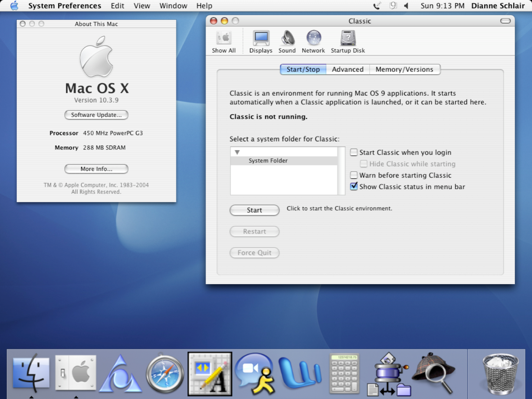Open the pencil and letter A Dock icon

[210, 374]
